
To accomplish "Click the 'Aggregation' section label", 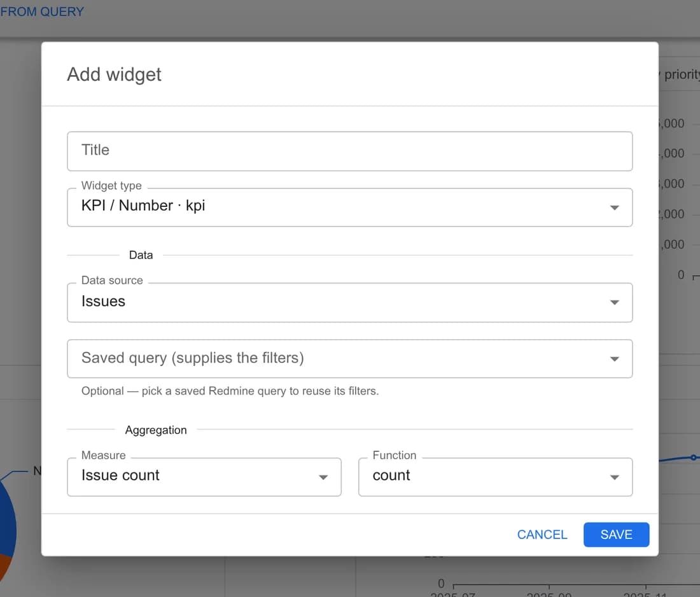I will click(x=156, y=430).
